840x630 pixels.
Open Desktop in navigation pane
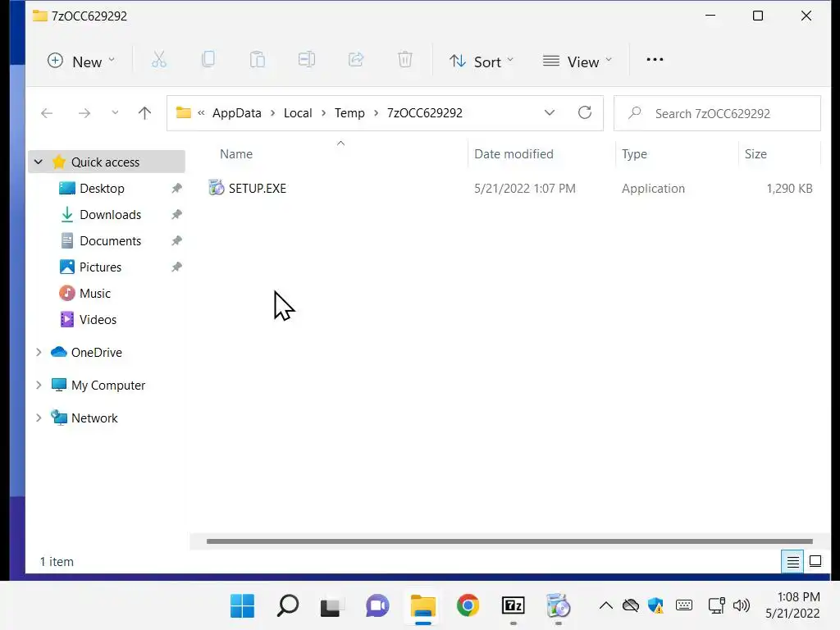tap(102, 188)
